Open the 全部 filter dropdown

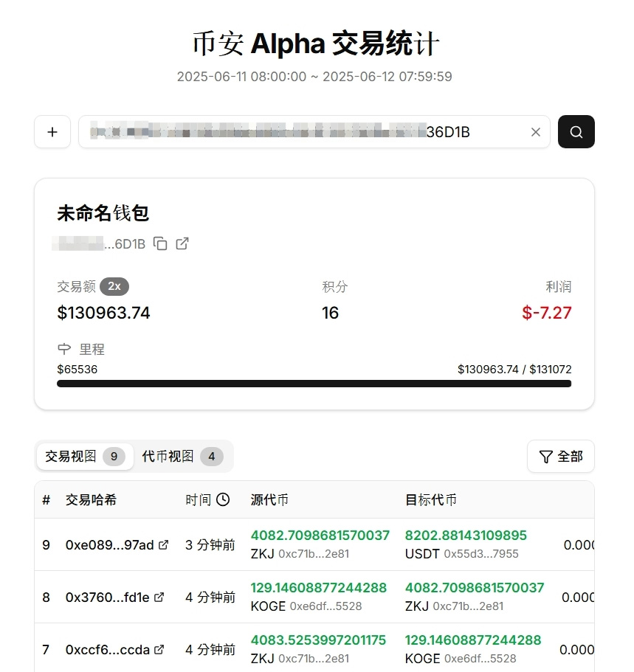[x=560, y=457]
